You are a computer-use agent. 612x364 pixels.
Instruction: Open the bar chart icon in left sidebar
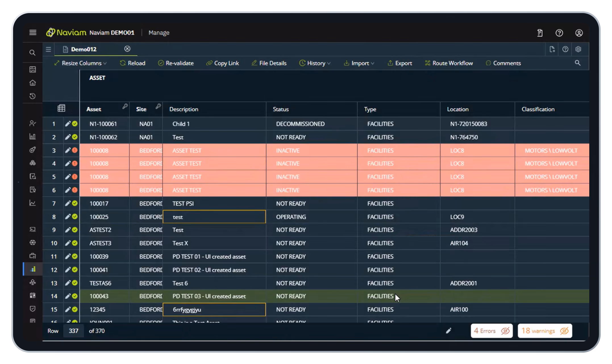tap(33, 136)
